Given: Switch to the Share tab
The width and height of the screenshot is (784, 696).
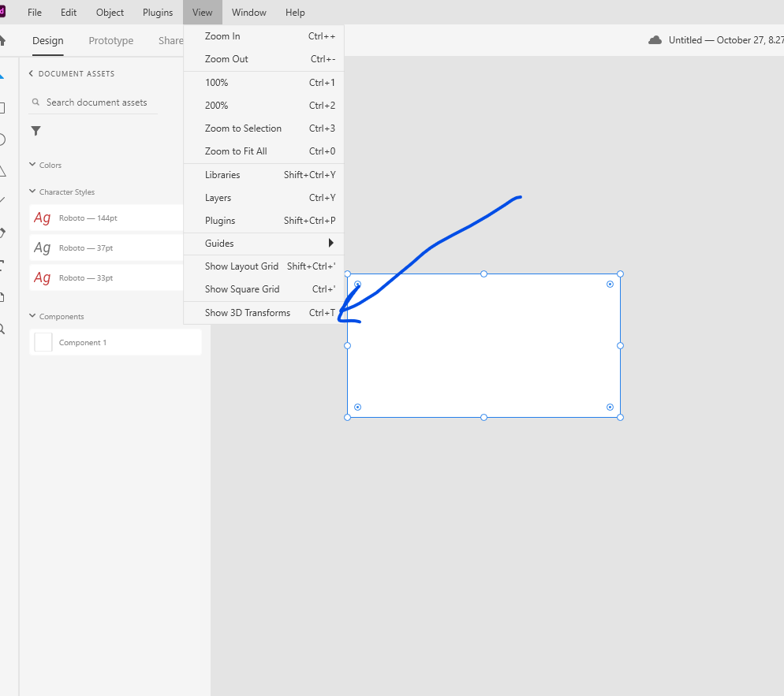Looking at the screenshot, I should pos(170,40).
